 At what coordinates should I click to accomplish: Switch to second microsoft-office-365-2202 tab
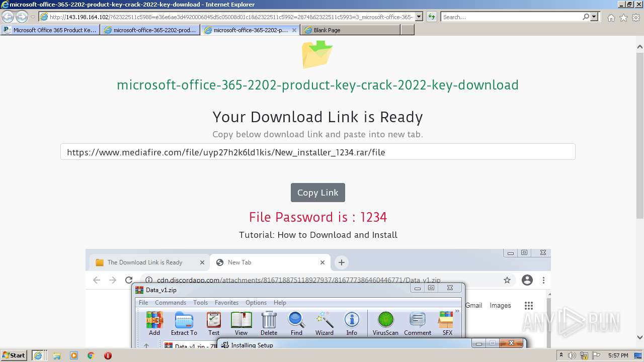click(x=150, y=30)
